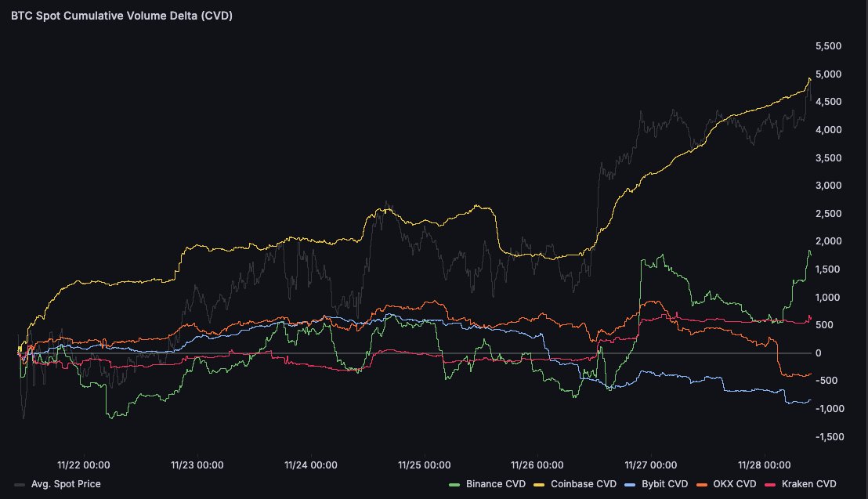Select the Bybit CVD blue legend marker
The height and width of the screenshot is (499, 868).
point(629,484)
